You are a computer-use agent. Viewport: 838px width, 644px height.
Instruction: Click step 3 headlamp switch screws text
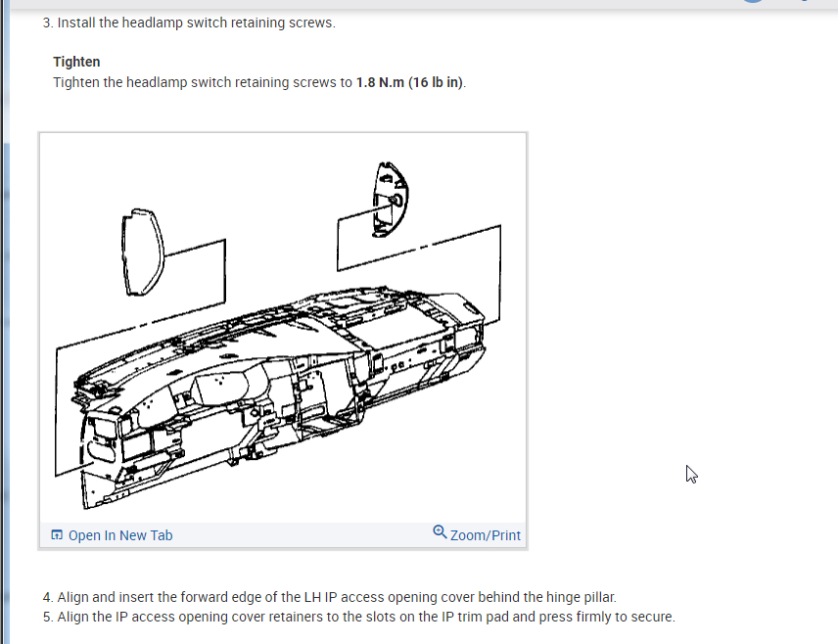pos(189,23)
